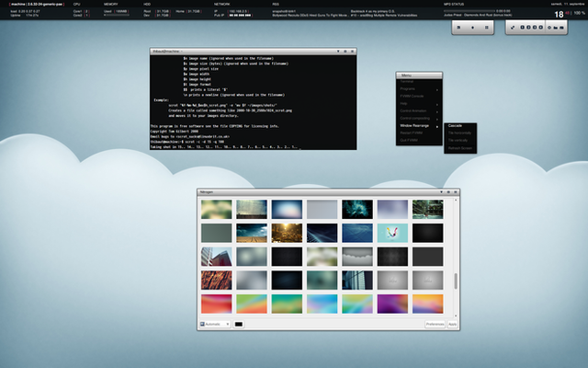The height and width of the screenshot is (368, 588).
Task: Switch to workspace 4 in the pager
Action: (x=540, y=29)
